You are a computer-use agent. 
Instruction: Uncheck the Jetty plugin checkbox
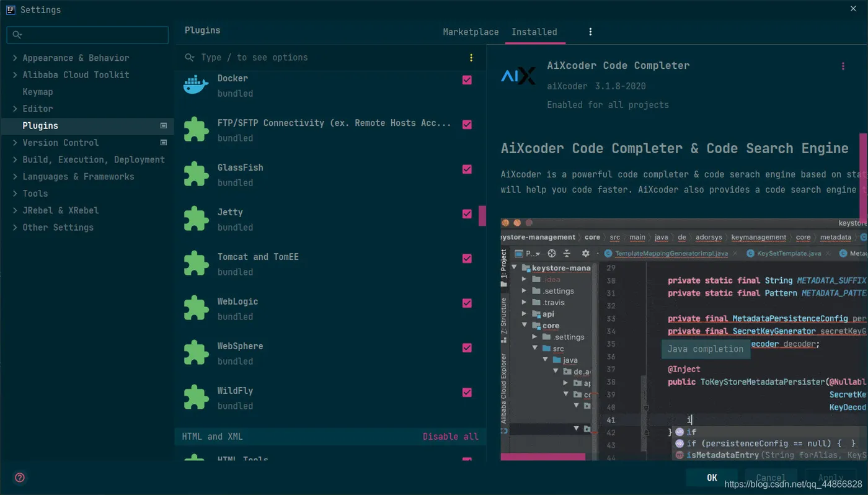(467, 214)
